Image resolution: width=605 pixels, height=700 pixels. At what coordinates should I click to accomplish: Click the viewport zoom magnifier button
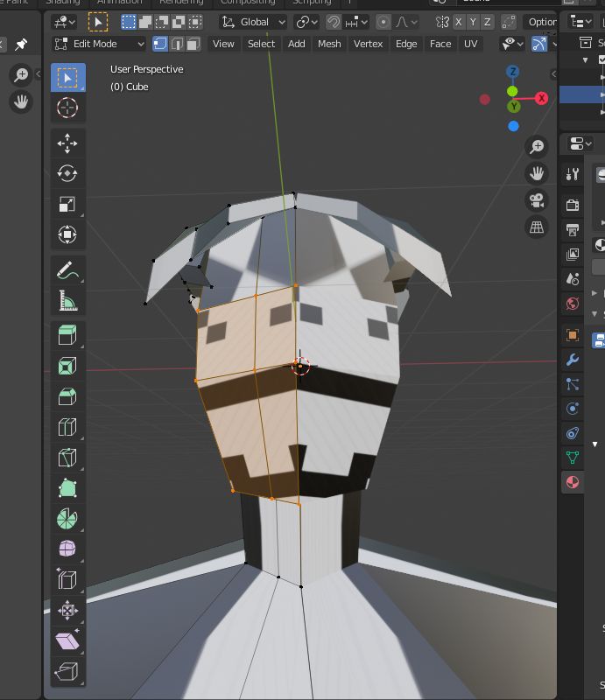(x=537, y=146)
